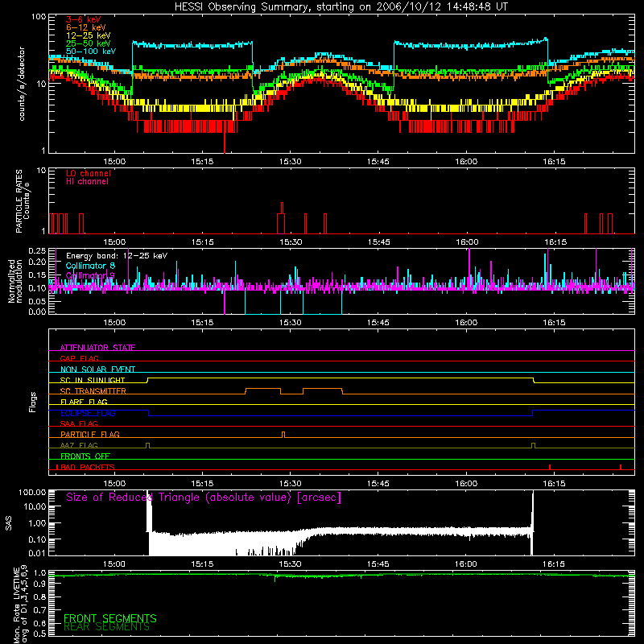Click the HI channel legend label
This screenshot has width=644, height=644.
(87, 181)
